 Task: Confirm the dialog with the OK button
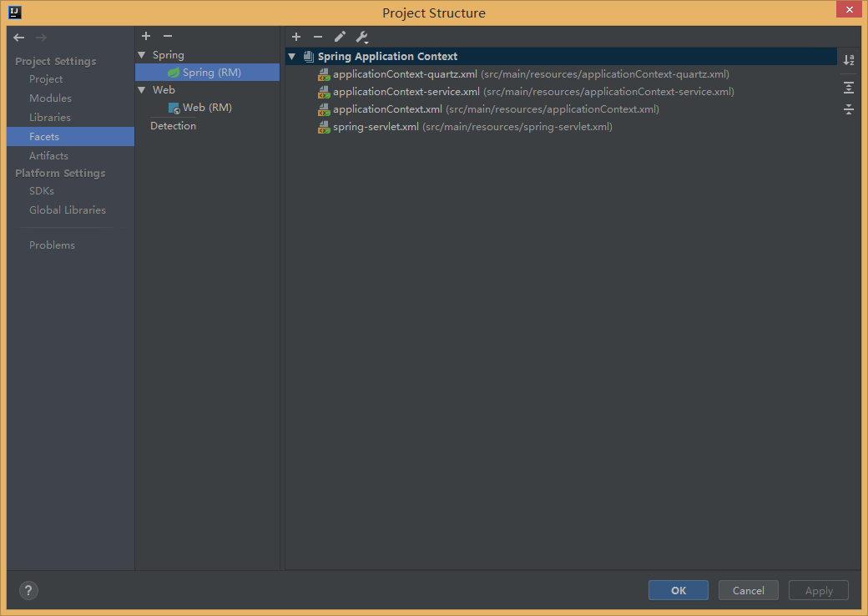[x=678, y=590]
